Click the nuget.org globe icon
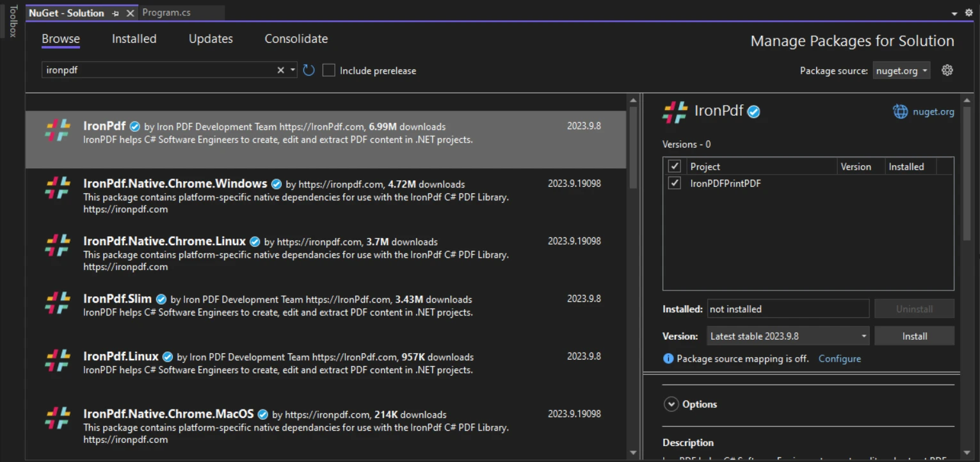980x462 pixels. point(900,111)
